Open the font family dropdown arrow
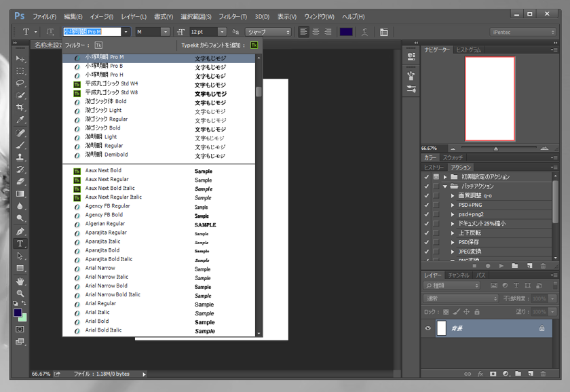 click(x=126, y=32)
